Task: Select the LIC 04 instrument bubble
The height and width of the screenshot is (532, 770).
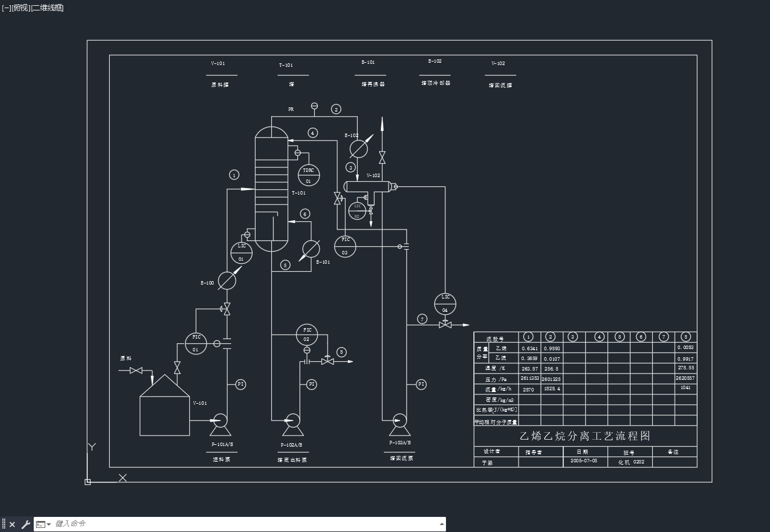Action: point(445,304)
